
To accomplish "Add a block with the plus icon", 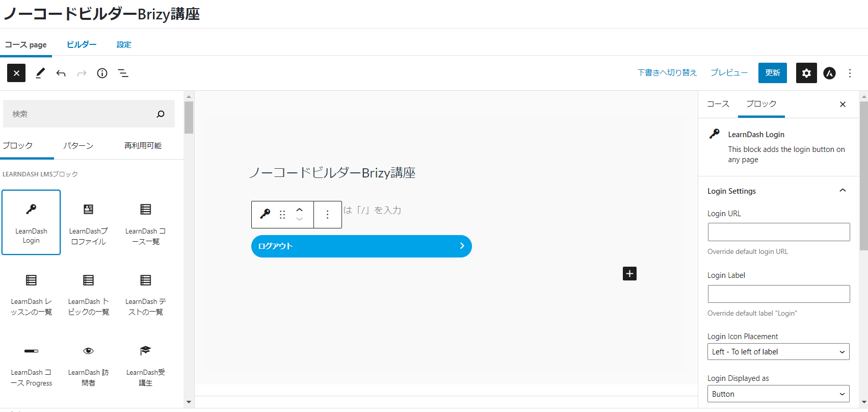I will (629, 274).
